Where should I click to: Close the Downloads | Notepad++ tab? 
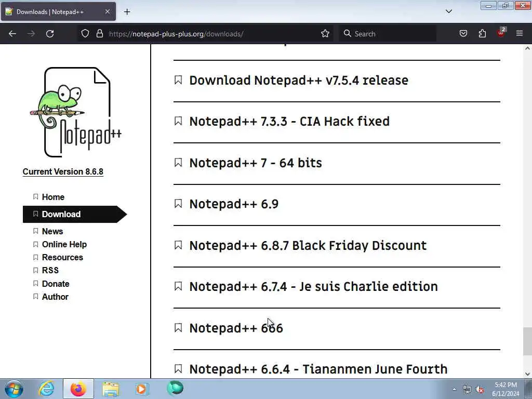[107, 11]
